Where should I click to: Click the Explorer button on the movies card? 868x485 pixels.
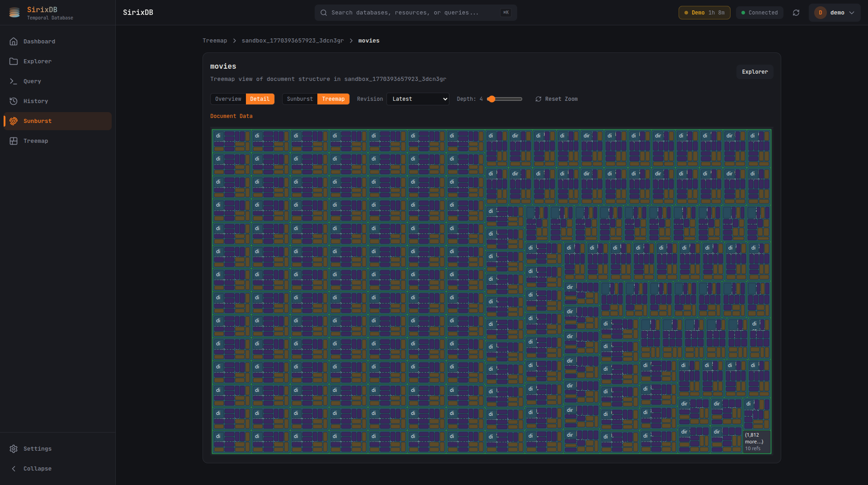(x=754, y=71)
